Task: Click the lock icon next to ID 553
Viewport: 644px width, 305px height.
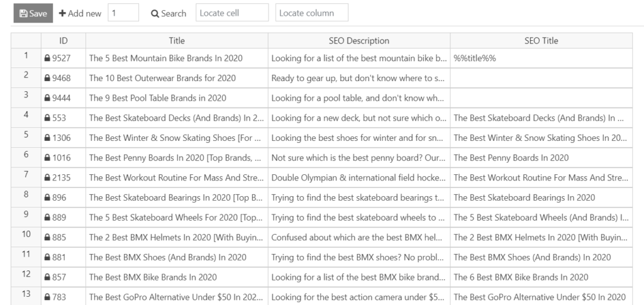Action: (47, 118)
